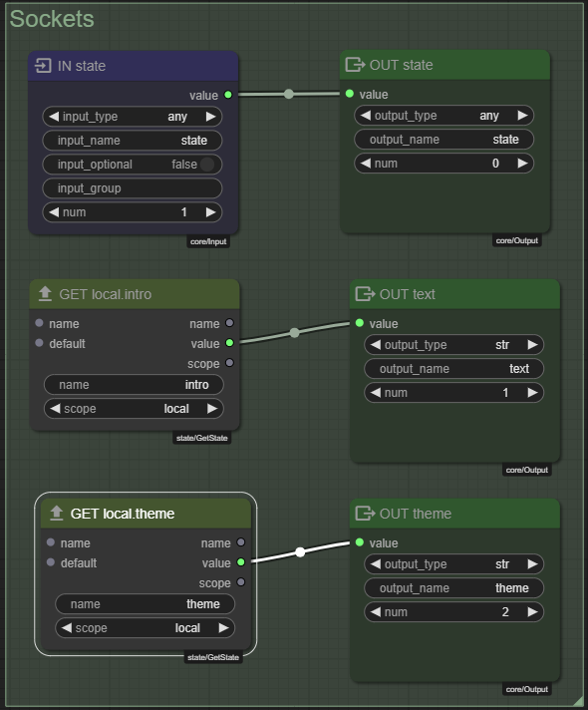Select the GET local.theme node title bar
Viewport: 588px width, 710px height.
point(146,513)
